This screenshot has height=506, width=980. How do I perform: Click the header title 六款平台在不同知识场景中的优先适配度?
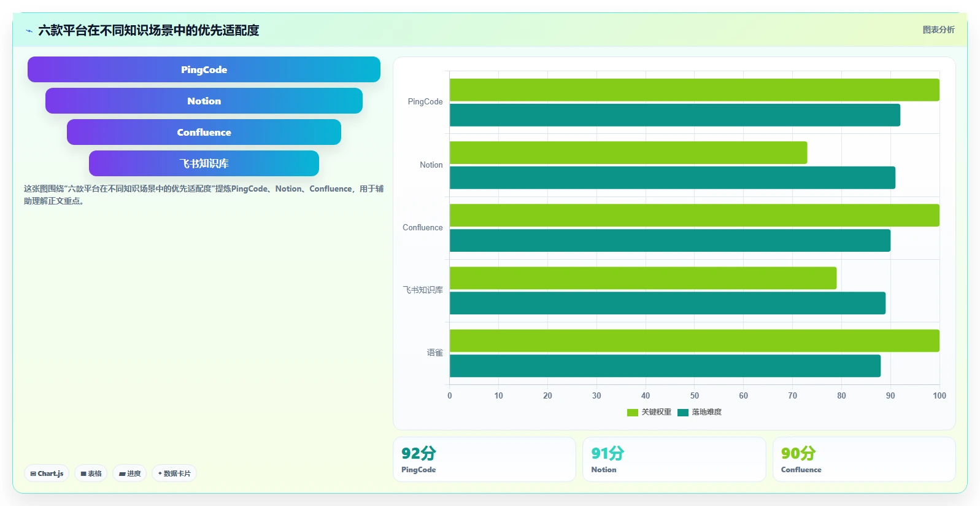[149, 30]
